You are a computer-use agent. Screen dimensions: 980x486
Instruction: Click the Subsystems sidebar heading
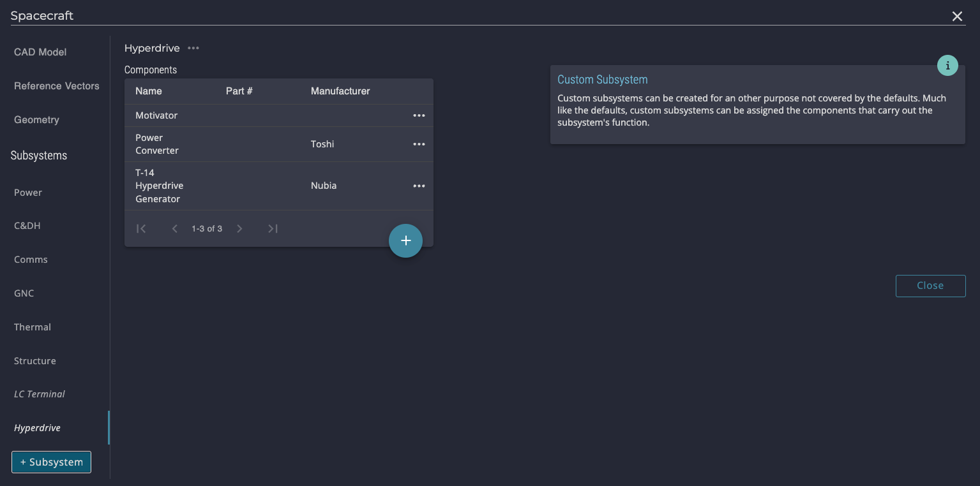[x=39, y=156]
